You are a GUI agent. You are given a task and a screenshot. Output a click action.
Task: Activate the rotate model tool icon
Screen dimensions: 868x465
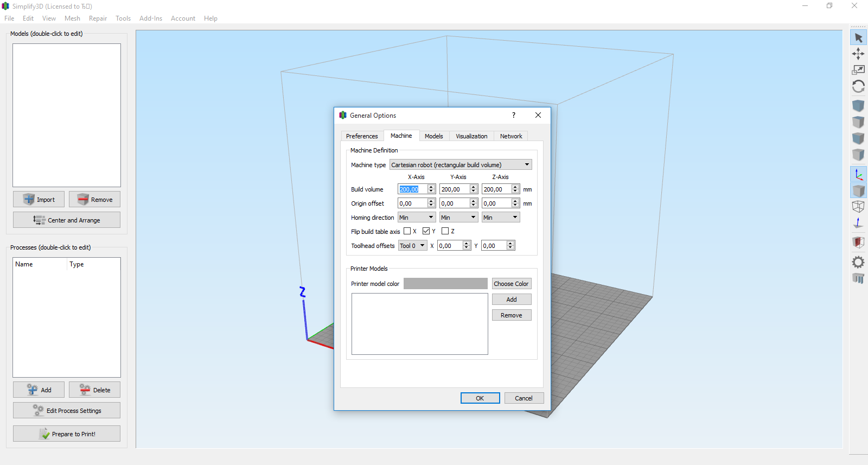pyautogui.click(x=858, y=86)
